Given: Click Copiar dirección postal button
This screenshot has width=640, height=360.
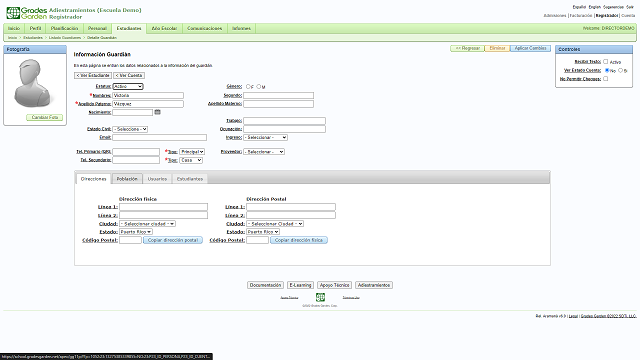Looking at the screenshot, I should tap(173, 240).
